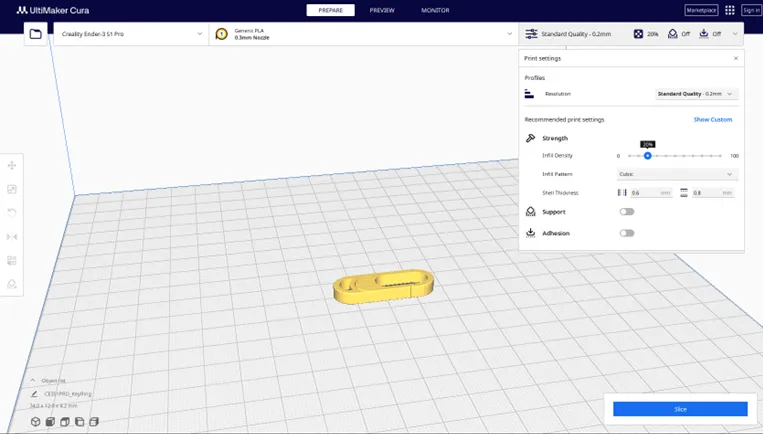Enable the Adhesion toggle

pyautogui.click(x=626, y=233)
